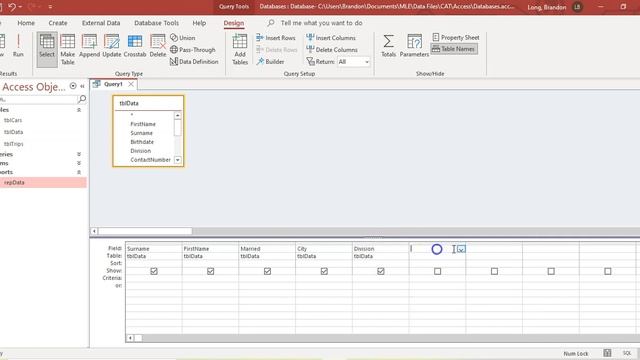
Task: Collapse the Tables group in navigation pane
Action: pyautogui.click(x=79, y=110)
